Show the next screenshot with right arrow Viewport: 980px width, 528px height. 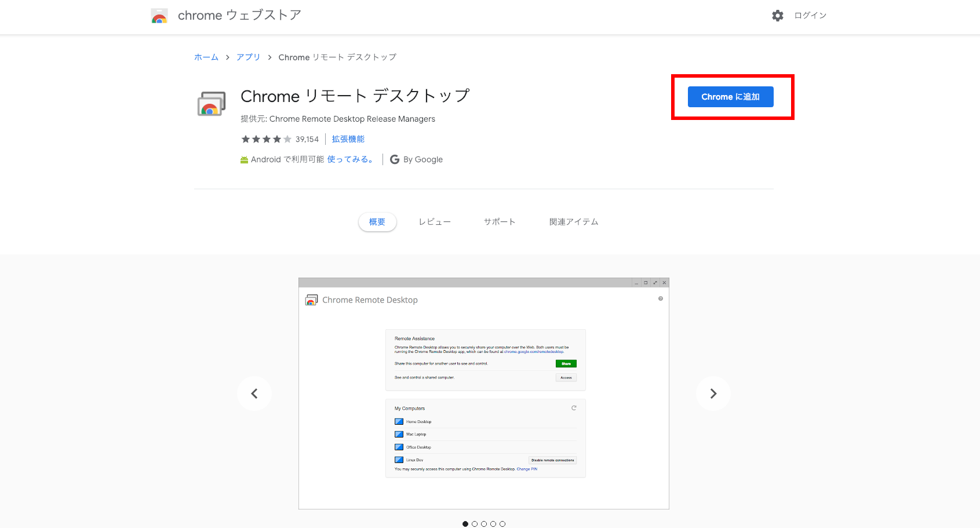[713, 394]
